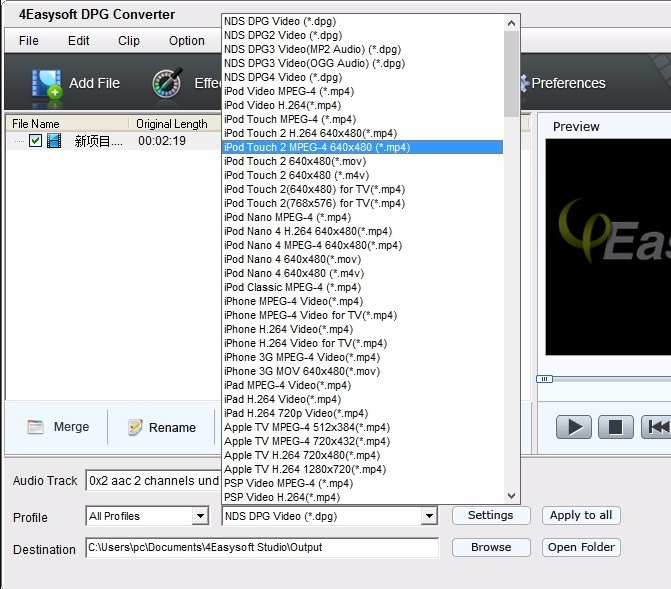Screen dimensions: 671x589
Task: Select iPod Touch 2(768x576) for TV(*.mp4)
Action: pyautogui.click(x=362, y=203)
